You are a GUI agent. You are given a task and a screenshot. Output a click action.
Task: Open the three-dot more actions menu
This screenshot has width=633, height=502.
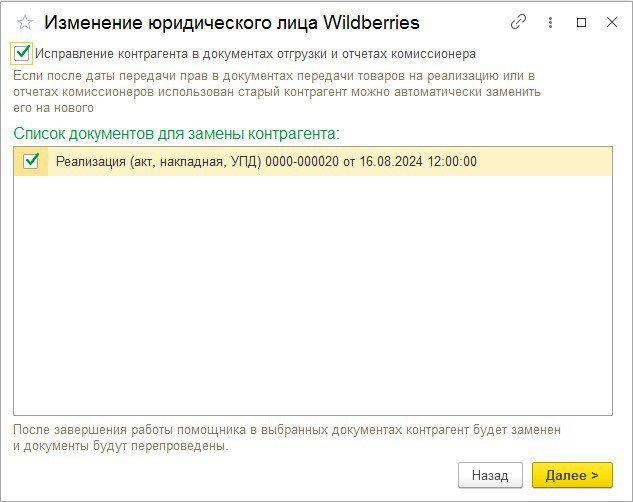550,22
